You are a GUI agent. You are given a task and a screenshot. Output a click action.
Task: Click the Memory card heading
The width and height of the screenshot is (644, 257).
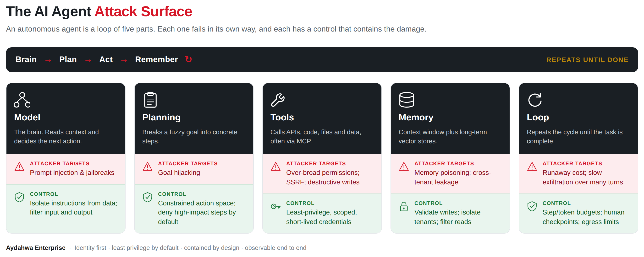(416, 117)
